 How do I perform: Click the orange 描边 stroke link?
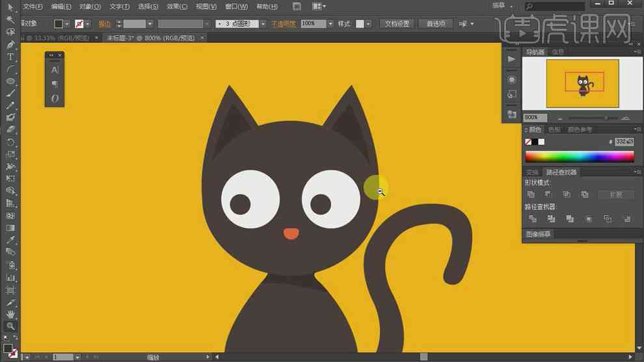(105, 24)
